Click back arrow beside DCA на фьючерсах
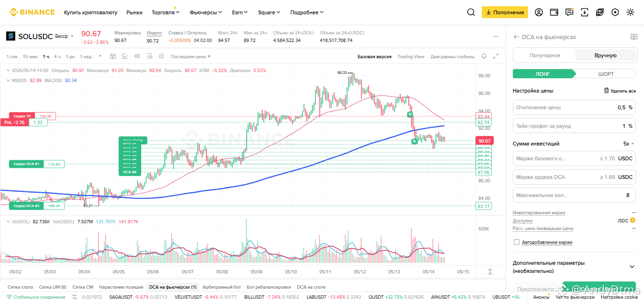644x302 pixels. pos(516,37)
